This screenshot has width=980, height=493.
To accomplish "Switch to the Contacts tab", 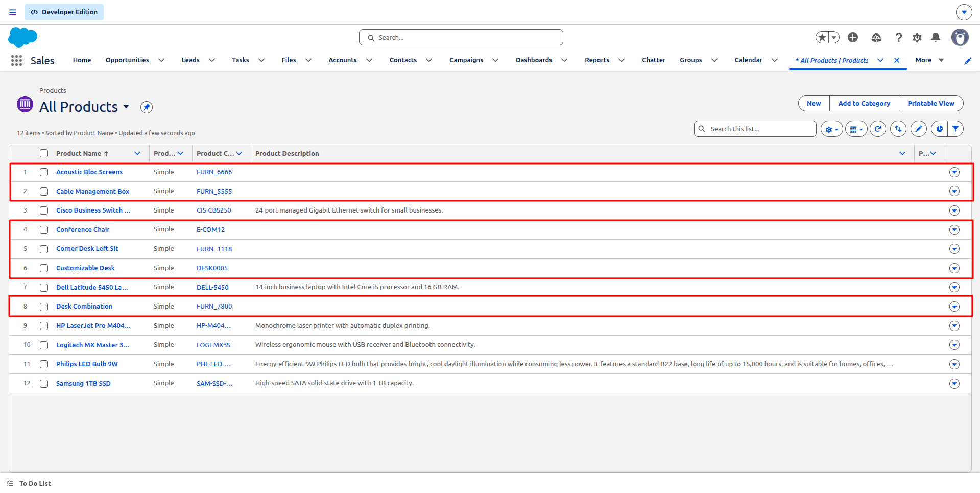I will point(403,60).
